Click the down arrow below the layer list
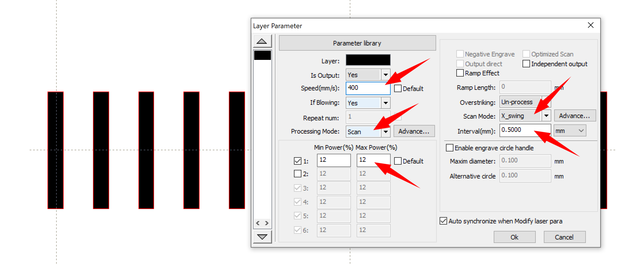The height and width of the screenshot is (264, 644). 262,237
